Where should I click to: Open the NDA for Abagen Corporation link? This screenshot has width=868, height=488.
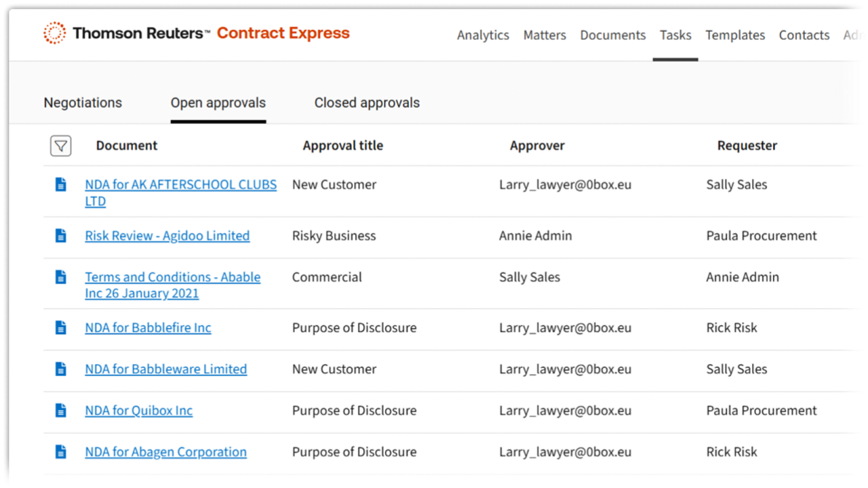point(165,452)
